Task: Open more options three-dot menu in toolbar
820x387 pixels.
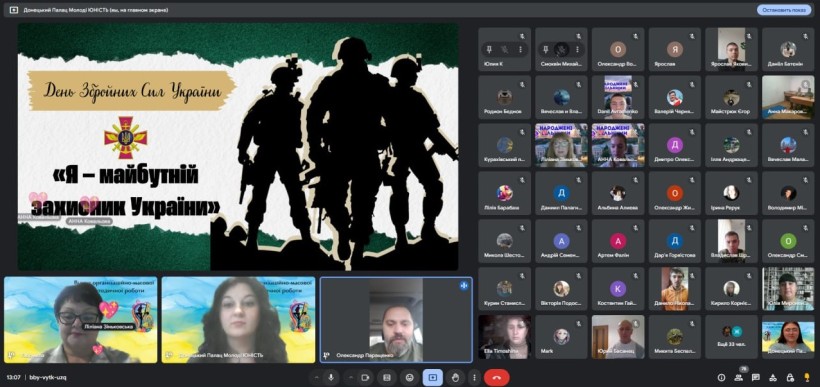Action: (x=474, y=377)
